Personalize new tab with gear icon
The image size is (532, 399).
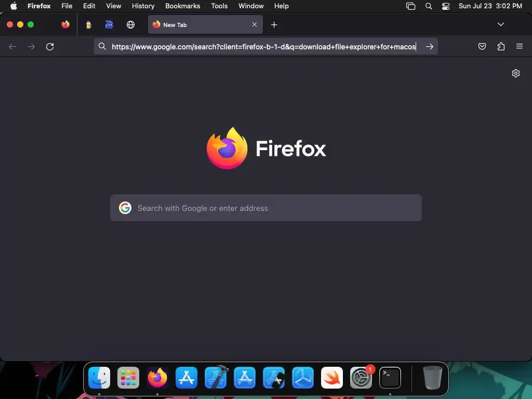pyautogui.click(x=516, y=73)
